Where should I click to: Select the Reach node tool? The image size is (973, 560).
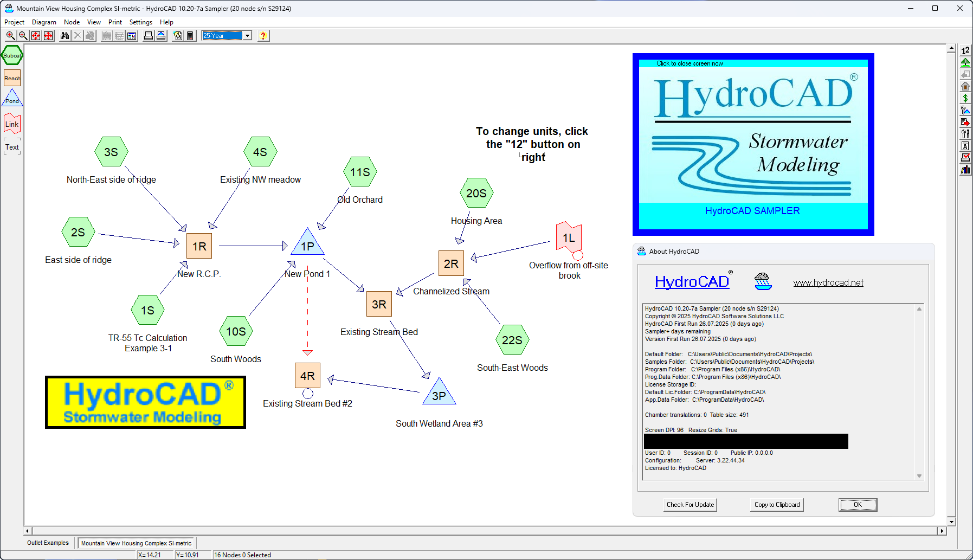[12, 78]
